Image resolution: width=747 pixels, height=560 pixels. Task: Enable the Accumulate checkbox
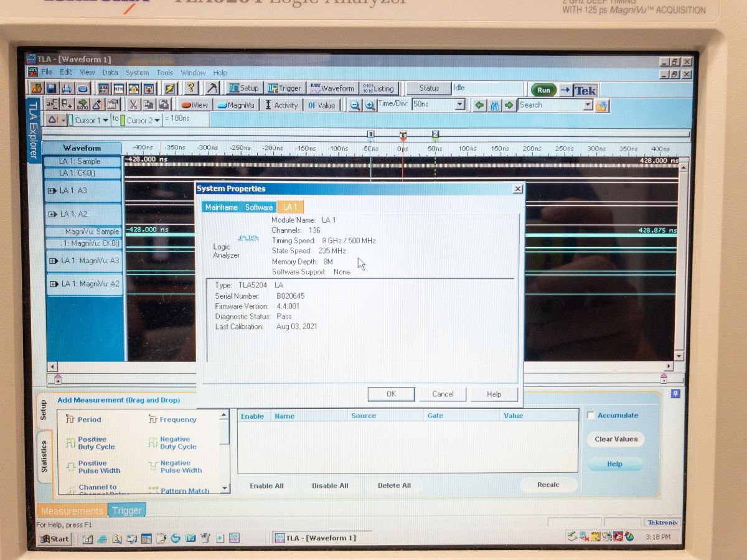(591, 416)
